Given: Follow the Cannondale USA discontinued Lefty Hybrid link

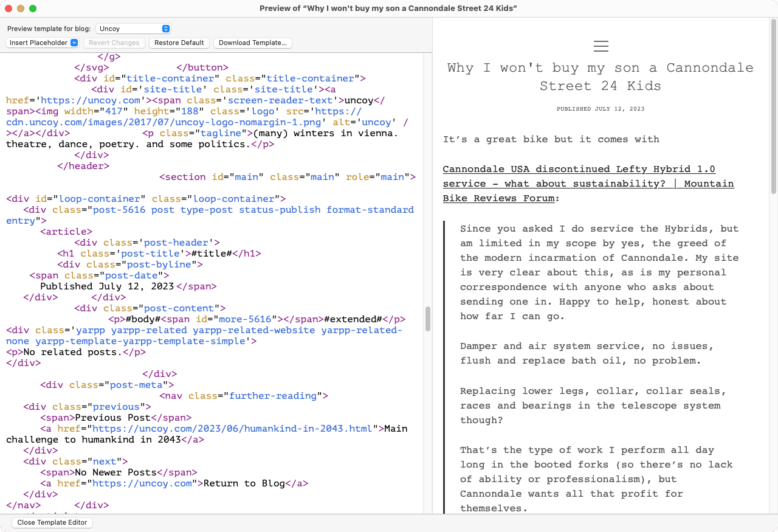Looking at the screenshot, I should pyautogui.click(x=588, y=184).
